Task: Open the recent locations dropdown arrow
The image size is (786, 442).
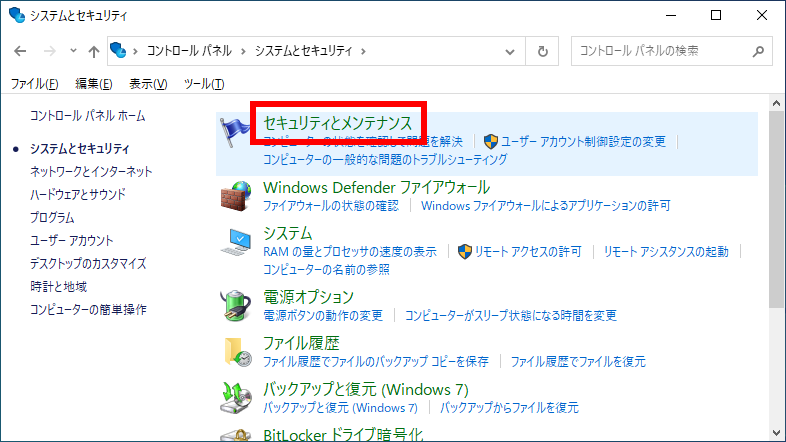Action: coord(72,51)
